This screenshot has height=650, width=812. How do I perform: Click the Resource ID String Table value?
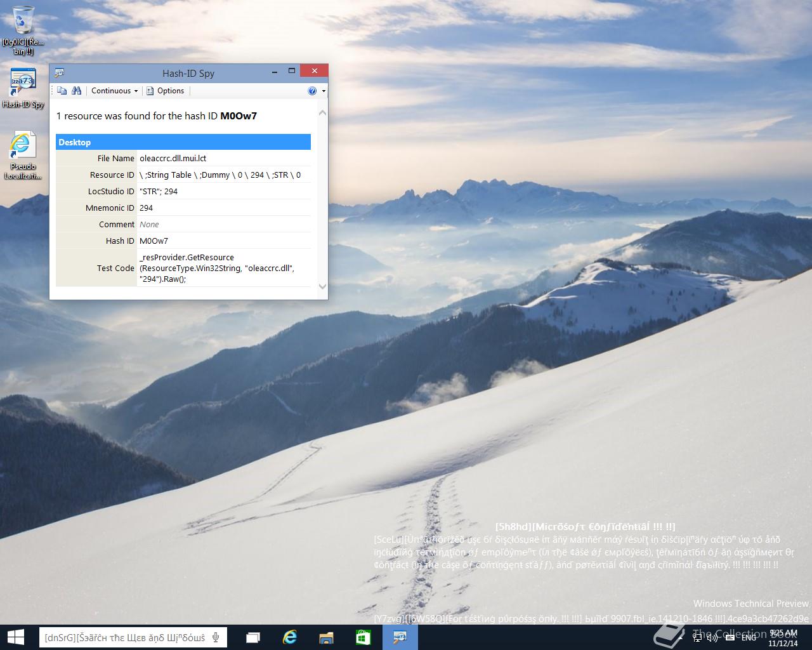pyautogui.click(x=220, y=175)
